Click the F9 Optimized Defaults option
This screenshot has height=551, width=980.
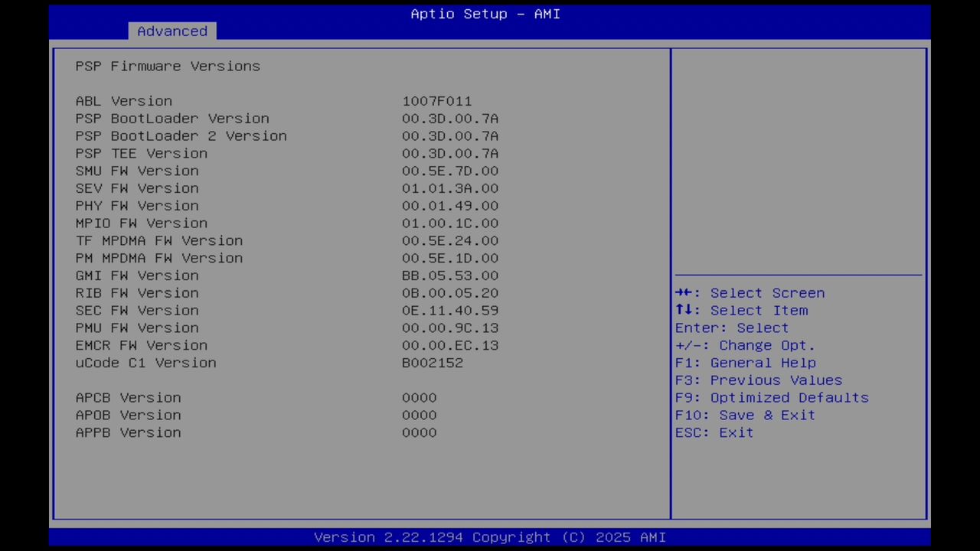tap(771, 397)
